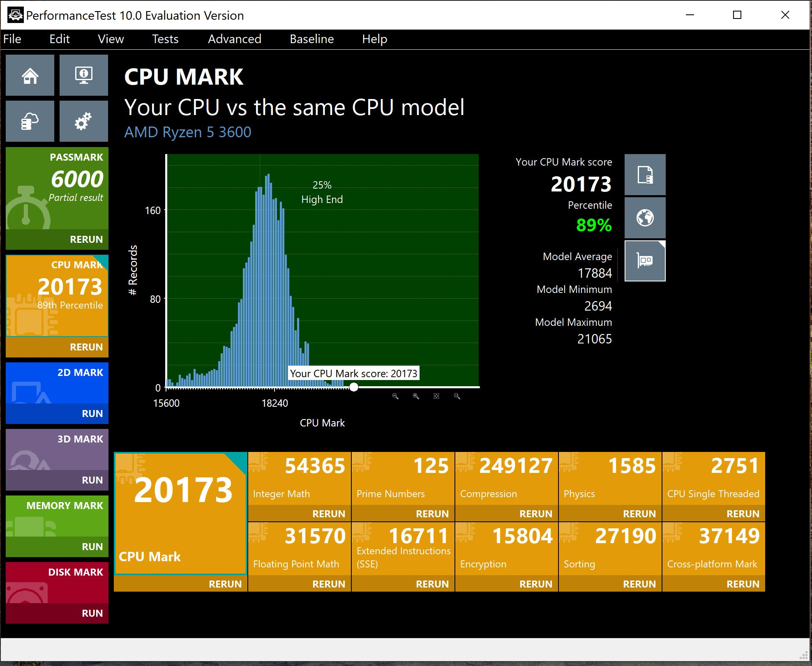Rerun the CPU Single Threaded test
The width and height of the screenshot is (812, 666).
click(743, 514)
